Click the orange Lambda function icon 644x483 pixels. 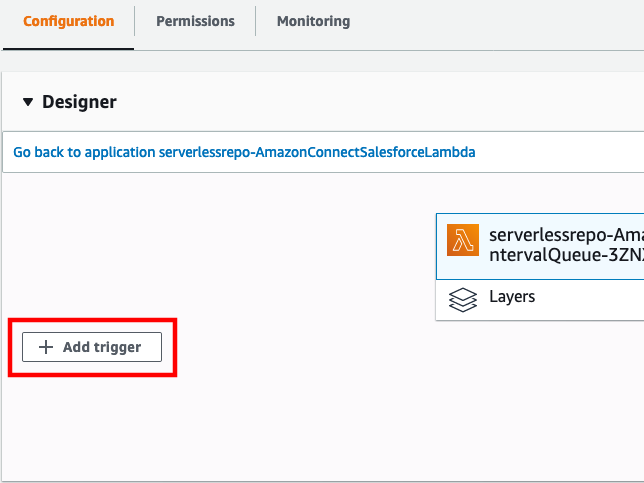463,240
